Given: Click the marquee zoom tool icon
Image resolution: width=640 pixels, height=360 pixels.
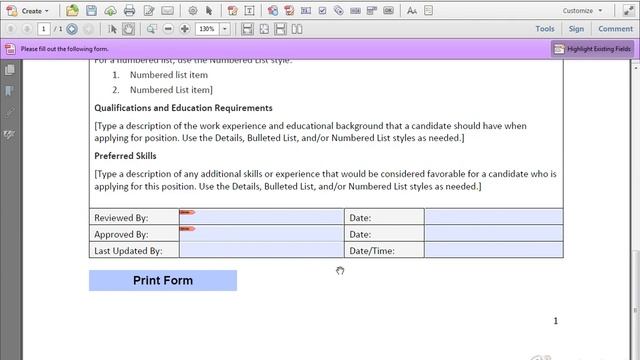Looking at the screenshot, I should 152,29.
